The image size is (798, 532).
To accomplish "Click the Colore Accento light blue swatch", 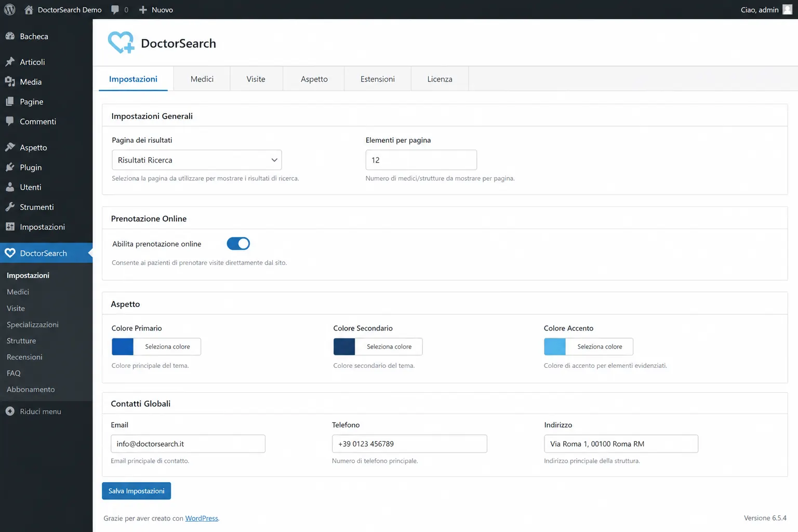I will coord(555,347).
